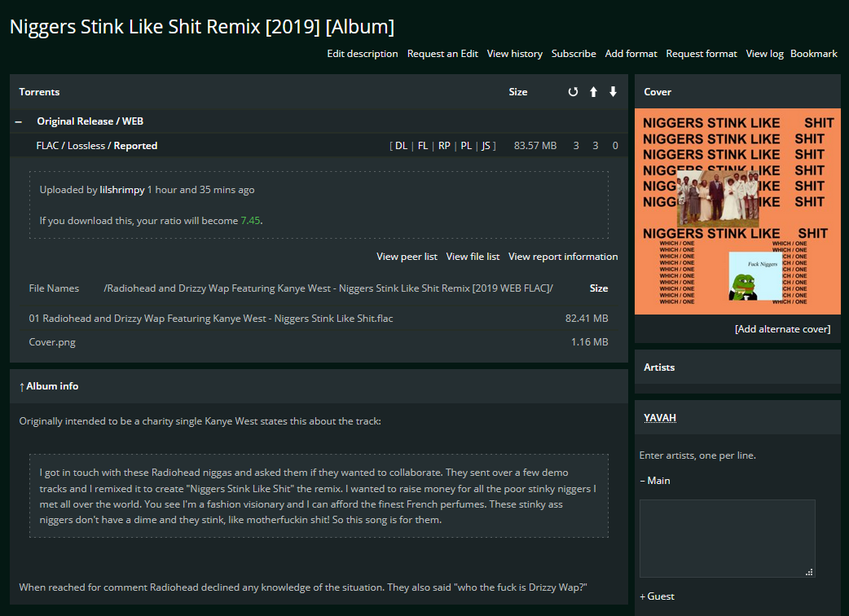Report torrent with RP link
Image resolution: width=849 pixels, height=616 pixels.
tap(444, 146)
